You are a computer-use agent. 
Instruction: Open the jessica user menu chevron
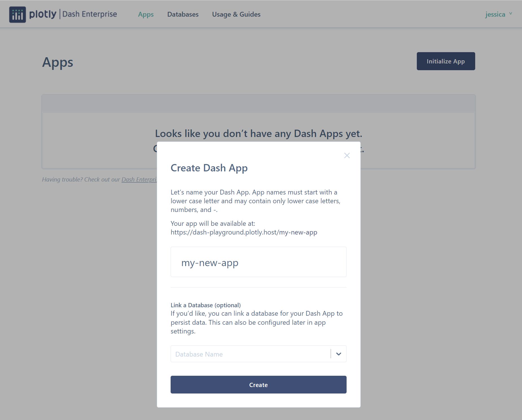(510, 14)
